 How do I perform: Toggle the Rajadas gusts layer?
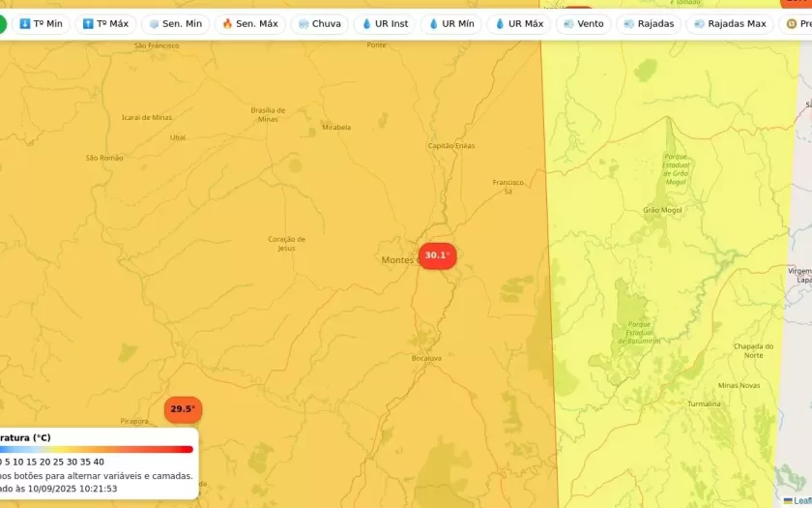(x=649, y=23)
